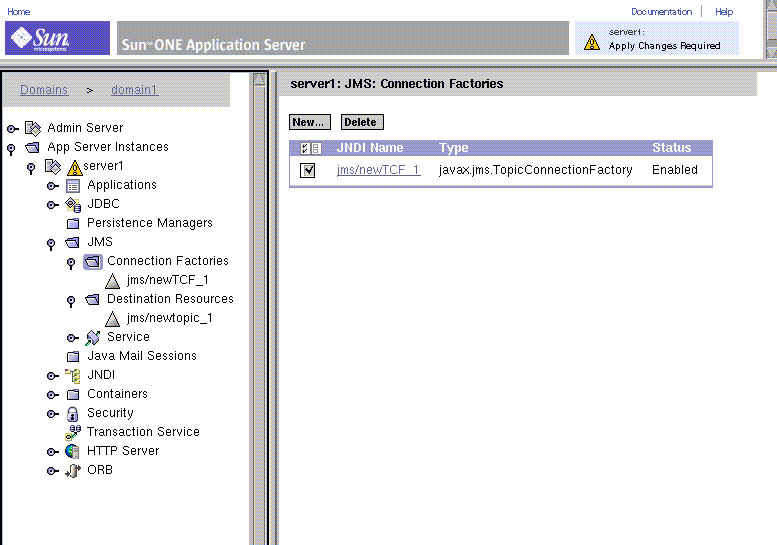Viewport: 777px width, 545px height.
Task: Open the Home link
Action: (x=19, y=11)
